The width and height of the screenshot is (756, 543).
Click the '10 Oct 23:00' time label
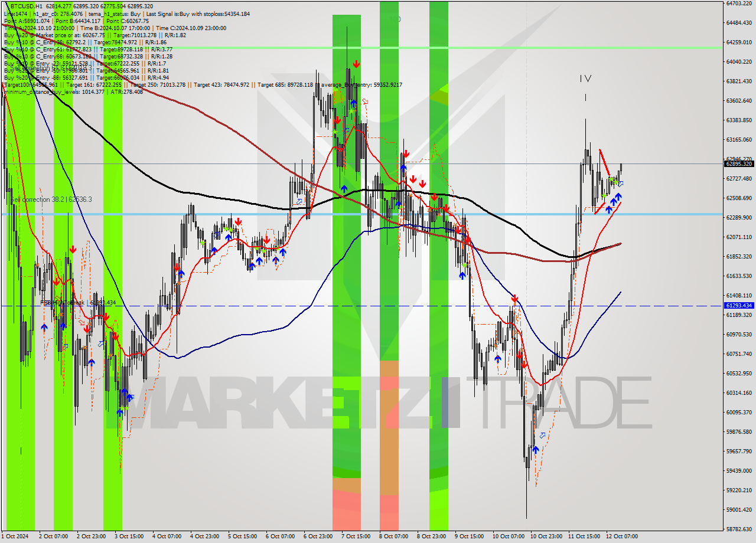pos(546,537)
